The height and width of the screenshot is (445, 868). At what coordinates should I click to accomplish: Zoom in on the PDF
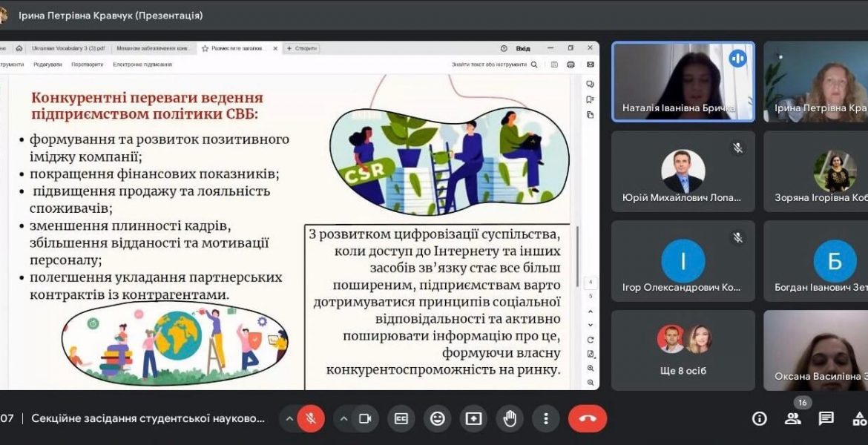[x=590, y=368]
